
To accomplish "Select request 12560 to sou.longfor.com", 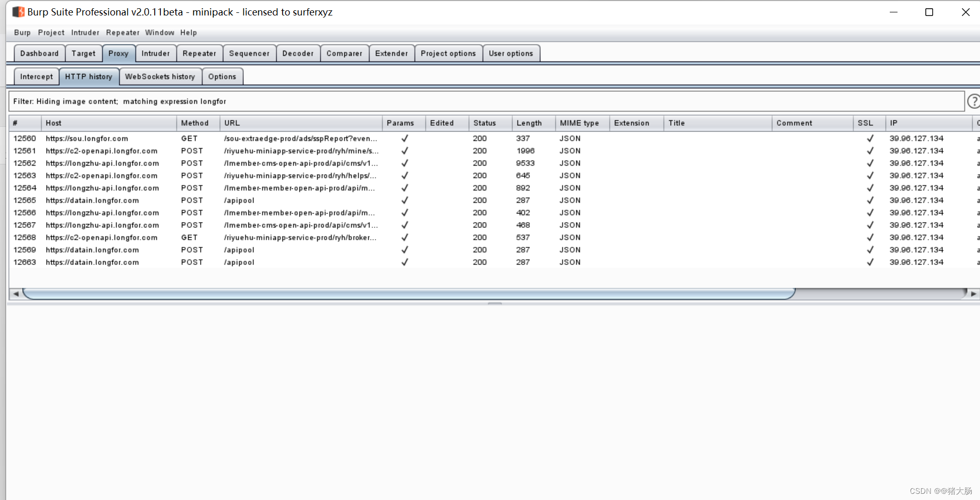I will tap(494, 138).
